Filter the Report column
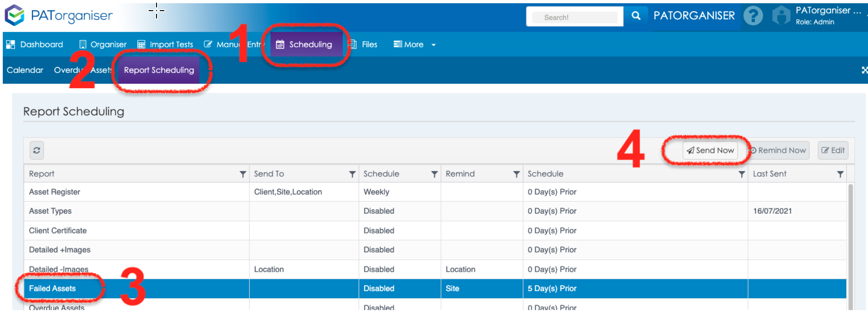Image resolution: width=868 pixels, height=311 pixels. click(243, 174)
